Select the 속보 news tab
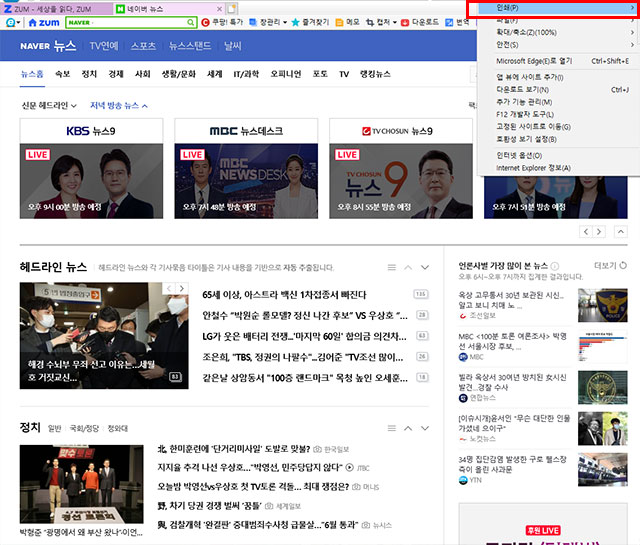 (62, 74)
